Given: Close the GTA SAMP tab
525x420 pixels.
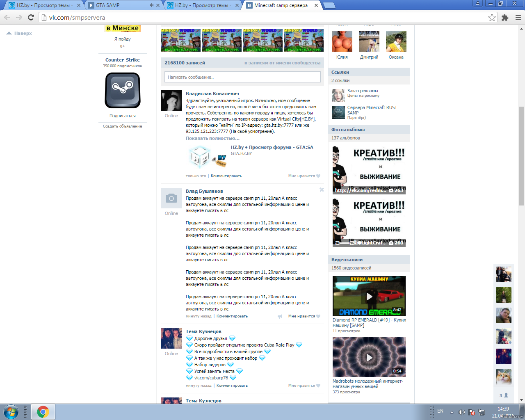Looking at the screenshot, I should click(158, 5).
